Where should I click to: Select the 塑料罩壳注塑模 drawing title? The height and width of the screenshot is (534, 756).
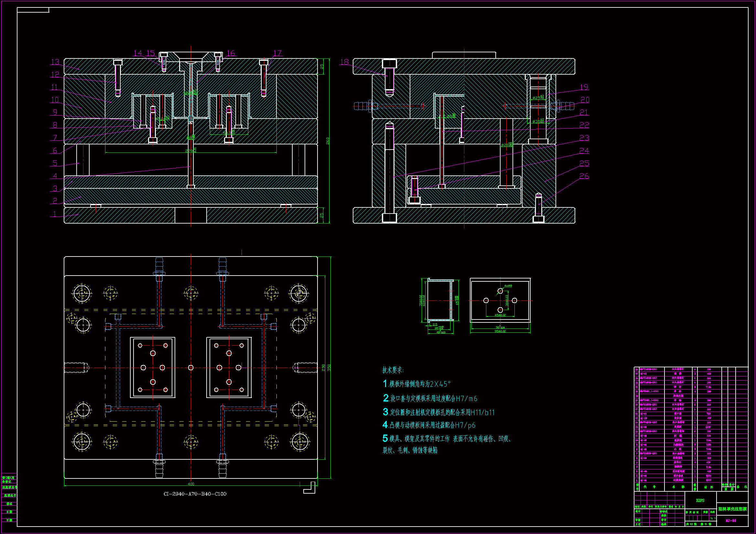coord(732,509)
